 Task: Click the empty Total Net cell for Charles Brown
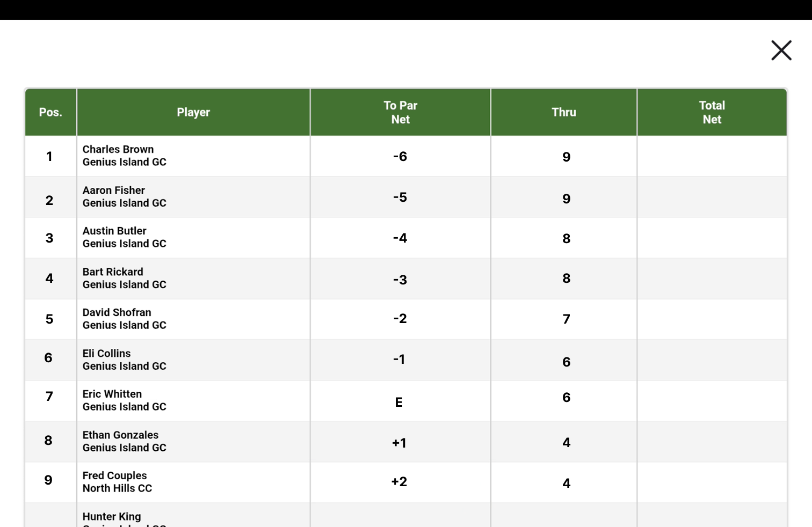click(x=712, y=156)
